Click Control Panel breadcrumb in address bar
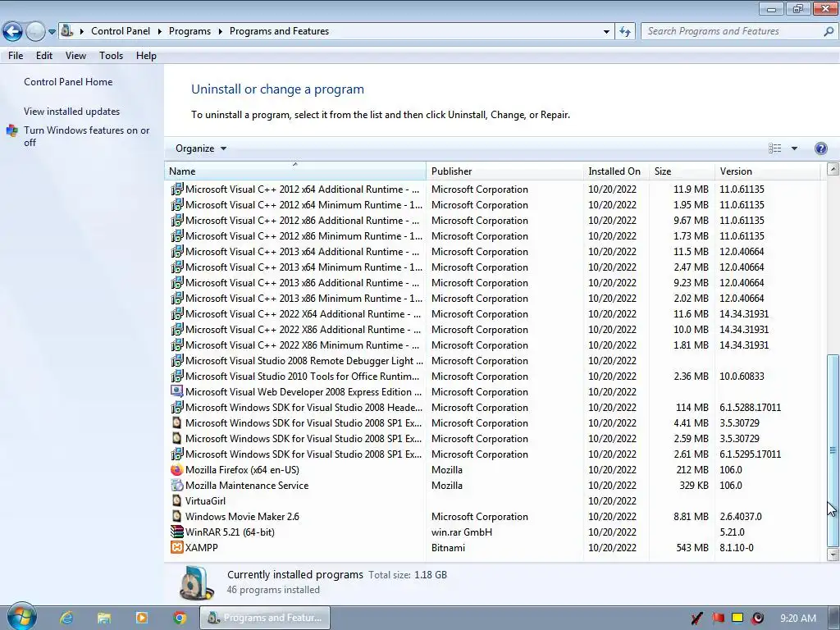840x630 pixels. click(x=121, y=31)
